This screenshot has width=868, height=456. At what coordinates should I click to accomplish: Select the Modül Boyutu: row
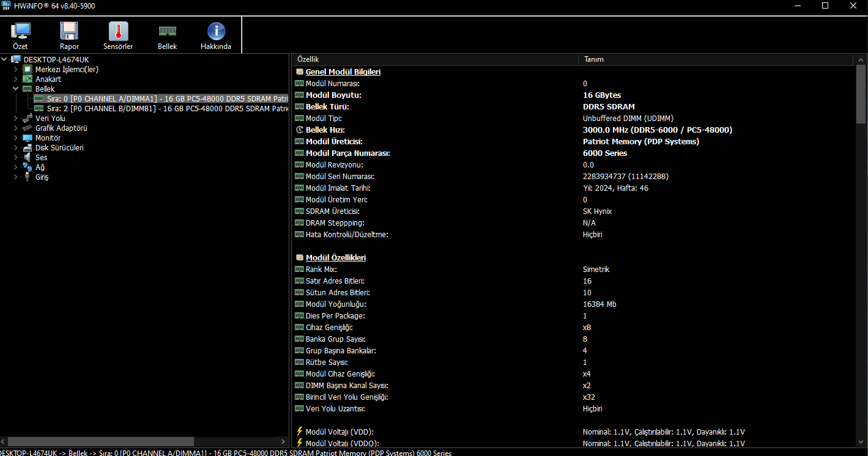tap(575, 95)
